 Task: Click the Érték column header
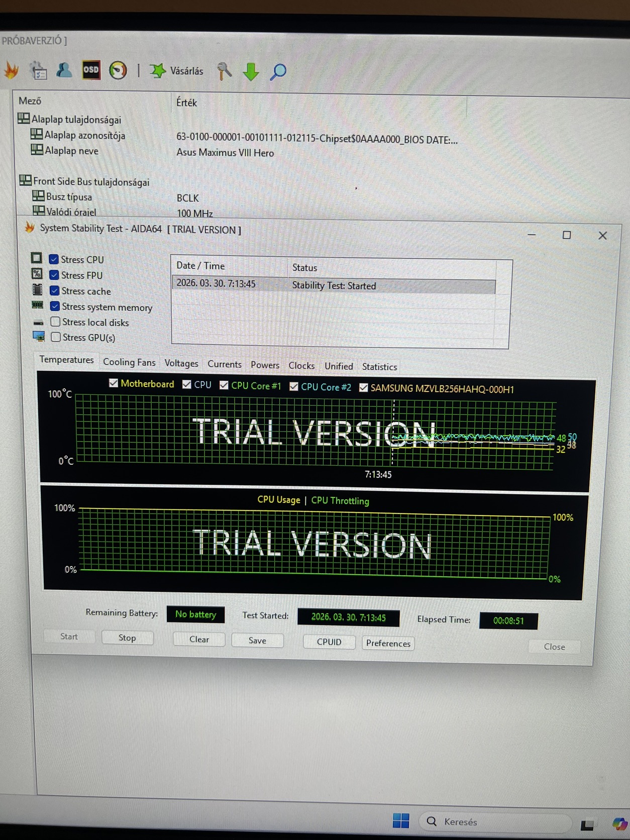[x=186, y=102]
